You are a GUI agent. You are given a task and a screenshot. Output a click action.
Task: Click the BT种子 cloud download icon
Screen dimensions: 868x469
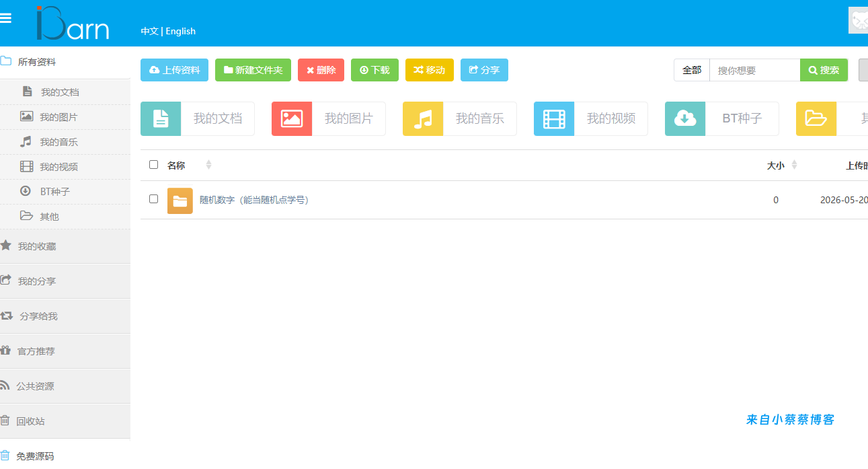pyautogui.click(x=685, y=119)
